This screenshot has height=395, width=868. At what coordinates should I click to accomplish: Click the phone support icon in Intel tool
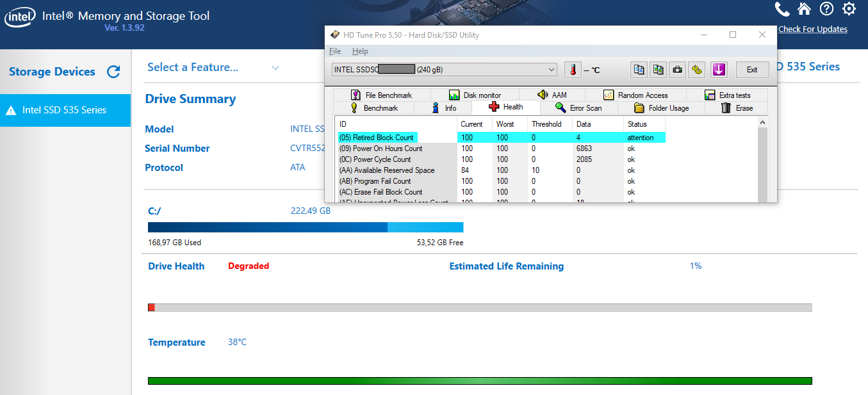point(782,9)
